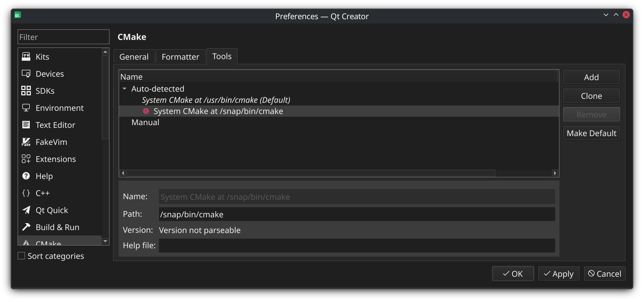Collapse the Auto-detected tree group
The width and height of the screenshot is (644, 302).
point(124,89)
